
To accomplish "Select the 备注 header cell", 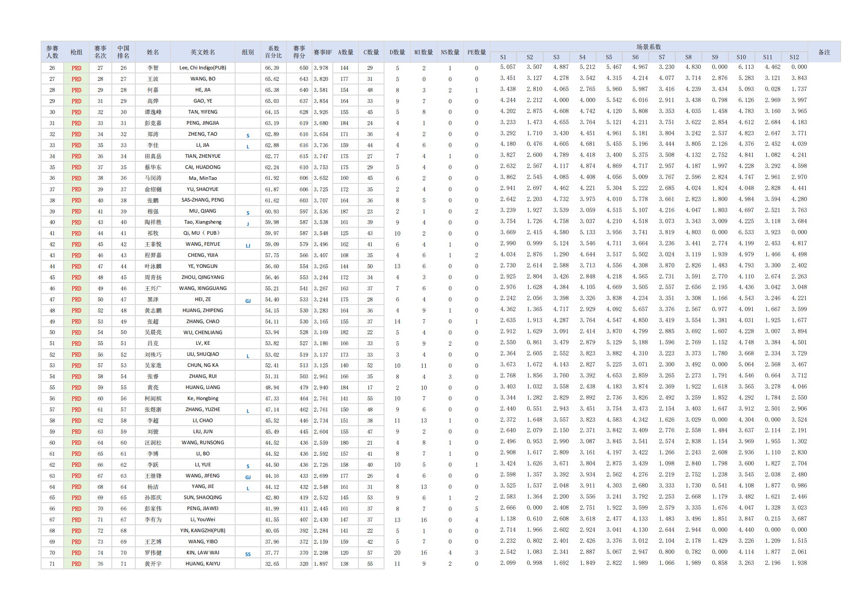I will 824,52.
